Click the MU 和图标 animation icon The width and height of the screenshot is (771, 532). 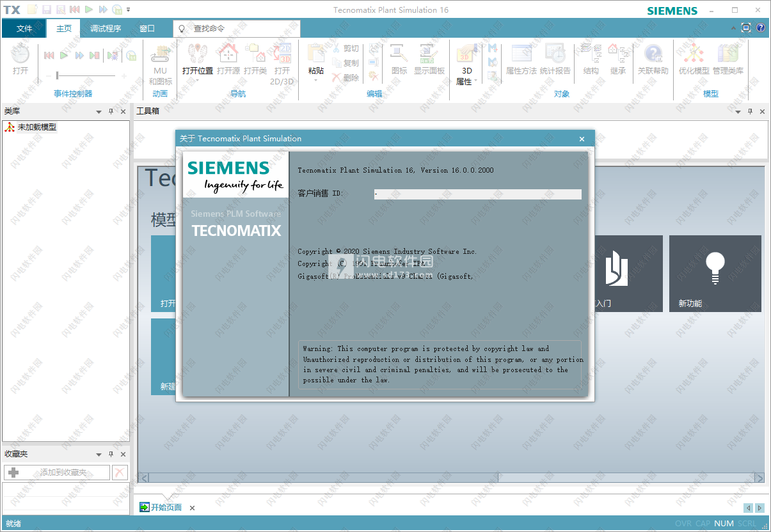pos(160,54)
